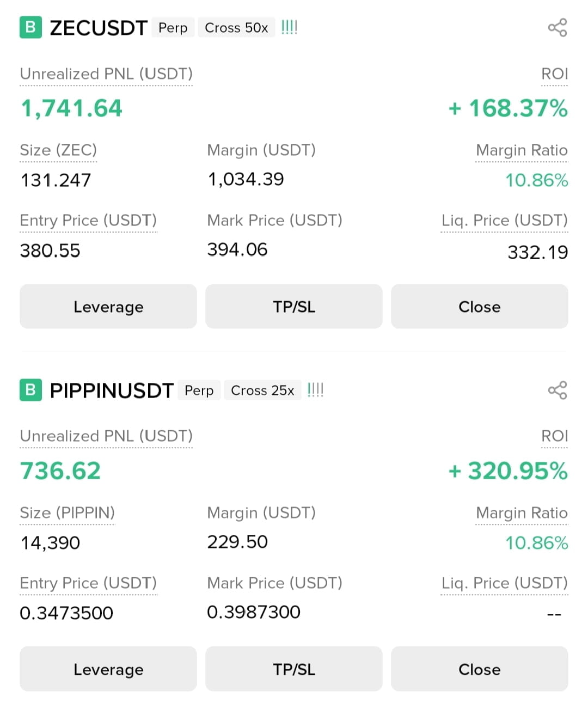
Task: Show ROI explanation for PIPPINUSDT
Action: tap(554, 436)
